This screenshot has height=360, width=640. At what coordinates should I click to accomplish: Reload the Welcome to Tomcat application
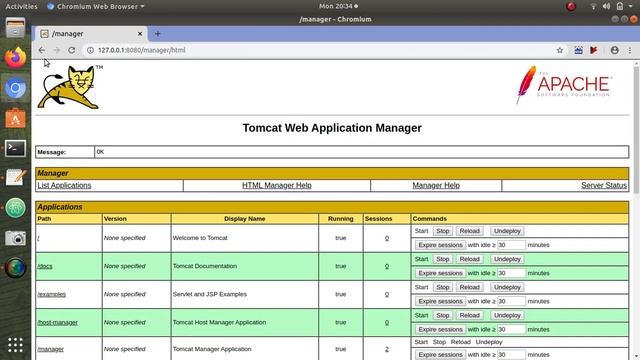(469, 231)
